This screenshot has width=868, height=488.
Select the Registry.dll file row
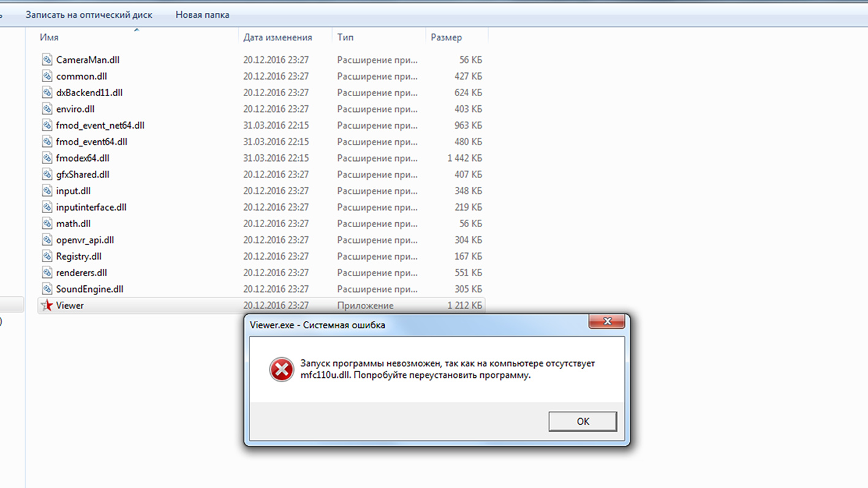point(262,256)
